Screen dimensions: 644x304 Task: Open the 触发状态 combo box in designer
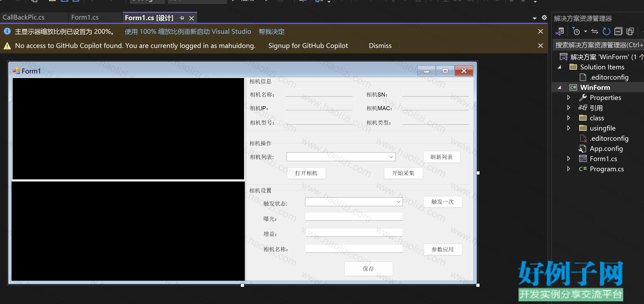pyautogui.click(x=354, y=202)
